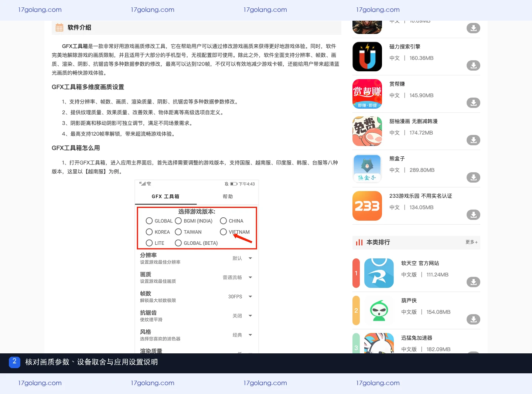This screenshot has width=532, height=394.
Task: Expand the 抗锯齿 dropdown arrow
Action: point(250,316)
